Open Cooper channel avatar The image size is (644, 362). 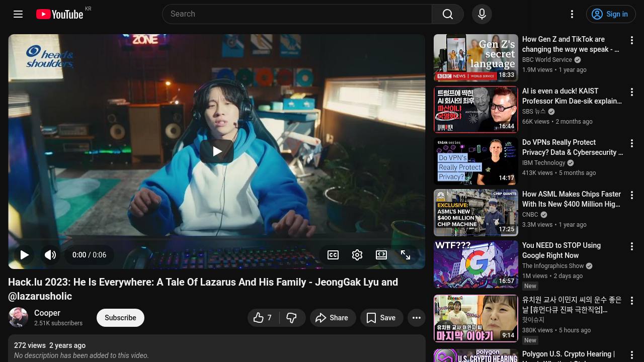click(18, 318)
